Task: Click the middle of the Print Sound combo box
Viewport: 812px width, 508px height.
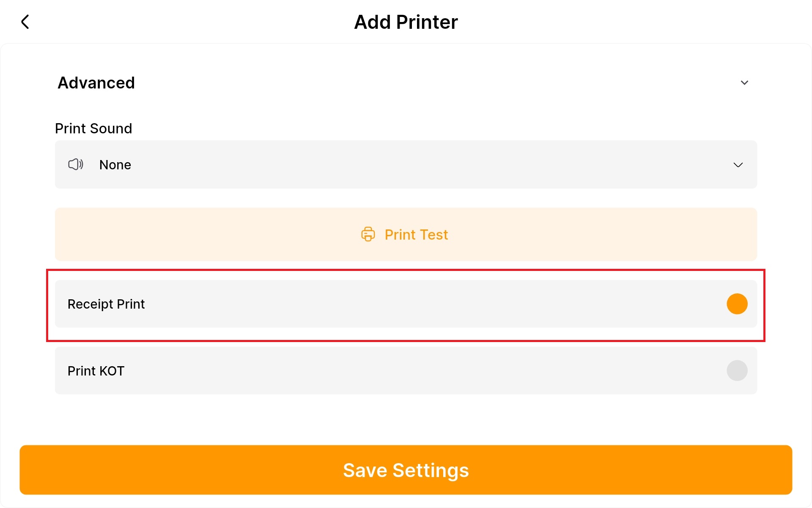Action: pos(406,165)
